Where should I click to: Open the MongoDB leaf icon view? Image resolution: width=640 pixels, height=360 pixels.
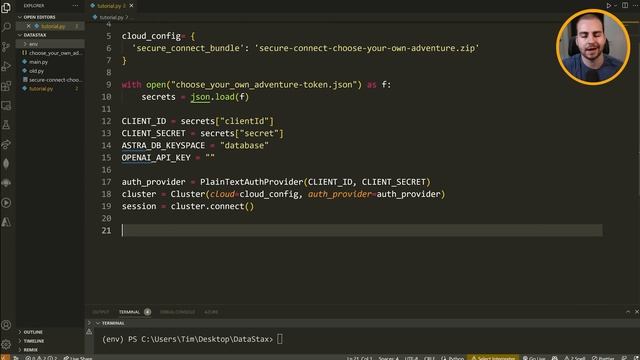coord(6,163)
